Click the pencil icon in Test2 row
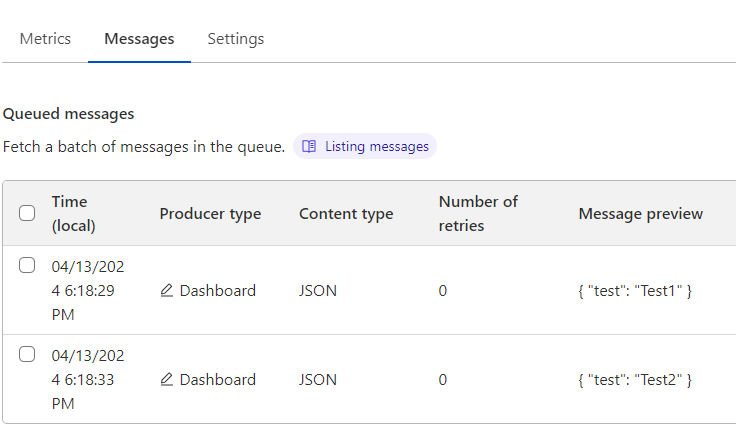This screenshot has height=444, width=736. pos(167,379)
